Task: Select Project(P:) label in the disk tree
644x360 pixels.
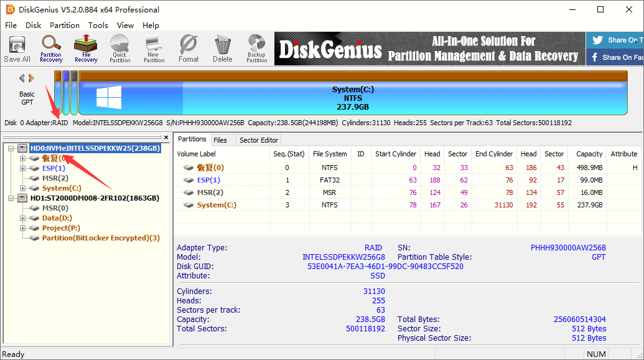Action: [61, 228]
